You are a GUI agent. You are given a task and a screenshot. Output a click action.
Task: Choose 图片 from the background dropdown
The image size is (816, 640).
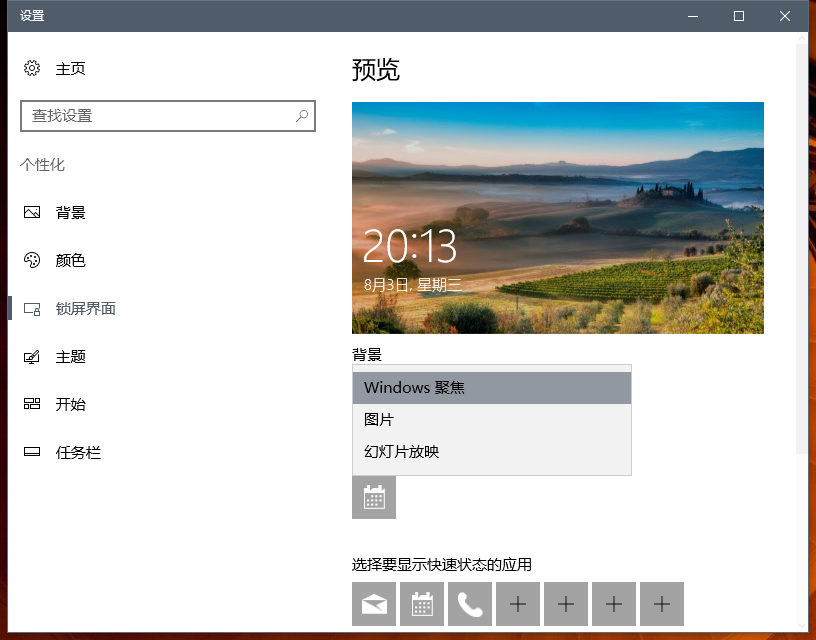pyautogui.click(x=492, y=419)
